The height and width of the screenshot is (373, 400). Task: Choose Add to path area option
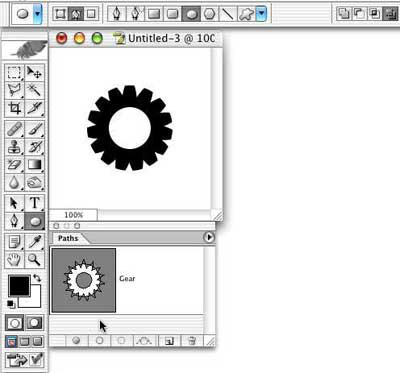pos(343,14)
